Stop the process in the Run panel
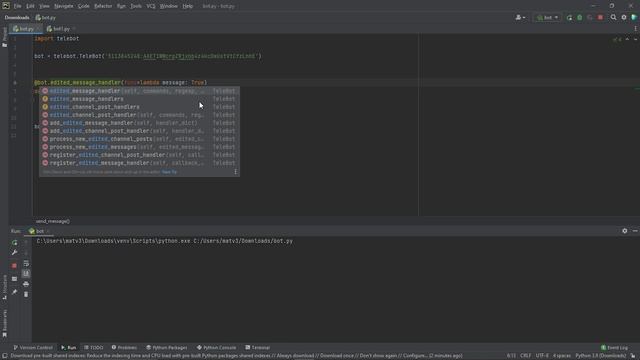The image size is (640, 360). click(x=14, y=266)
